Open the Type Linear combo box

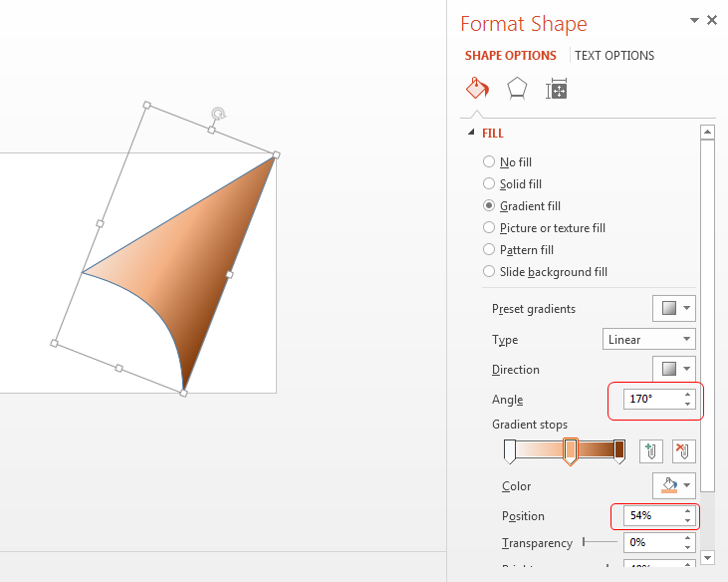click(648, 339)
